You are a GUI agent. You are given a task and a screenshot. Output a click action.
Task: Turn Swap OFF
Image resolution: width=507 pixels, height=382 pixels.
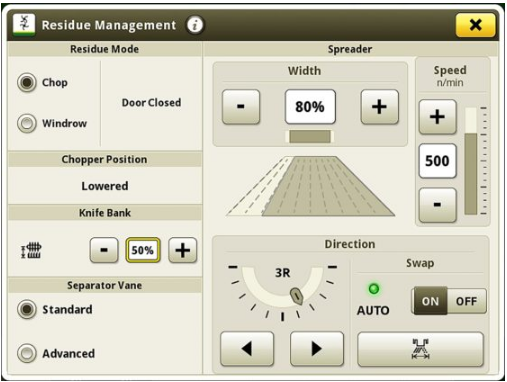click(466, 301)
